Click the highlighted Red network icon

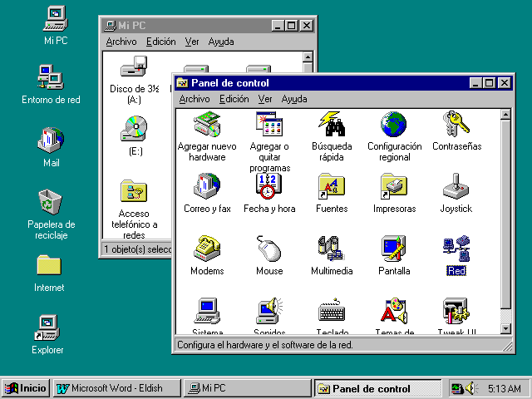point(456,249)
